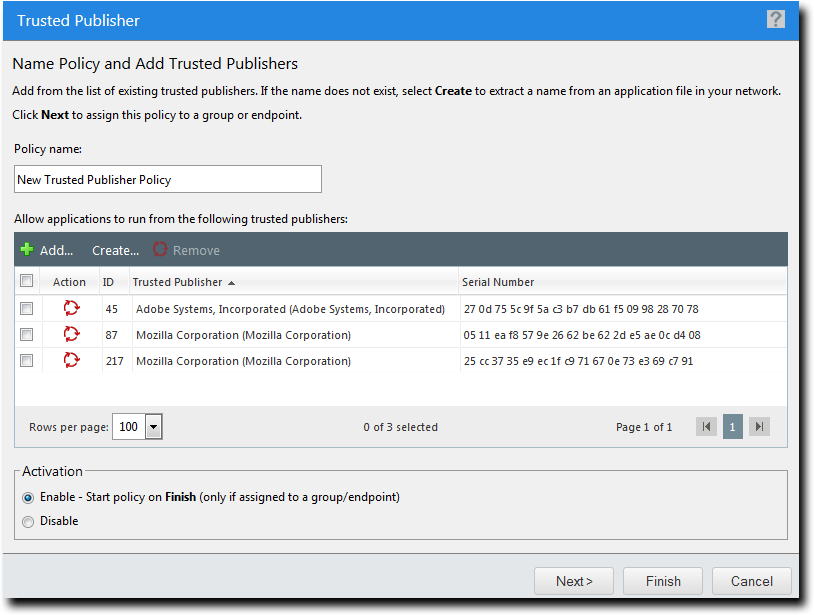Go to first page arrow icon
Image resolution: width=814 pixels, height=615 pixels.
[x=706, y=427]
